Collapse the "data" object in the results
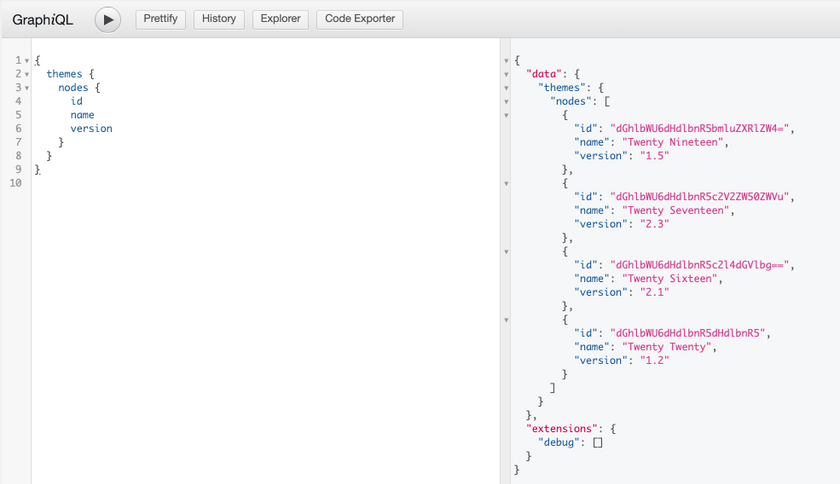Image resolution: width=840 pixels, height=484 pixels. coord(506,74)
